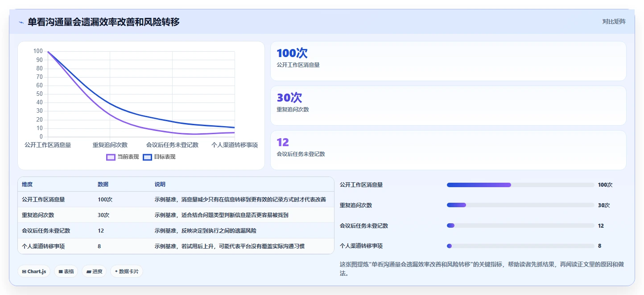This screenshot has height=295, width=644.
Task: Click the progress bar for 公开工作区消息量
Action: pos(520,185)
